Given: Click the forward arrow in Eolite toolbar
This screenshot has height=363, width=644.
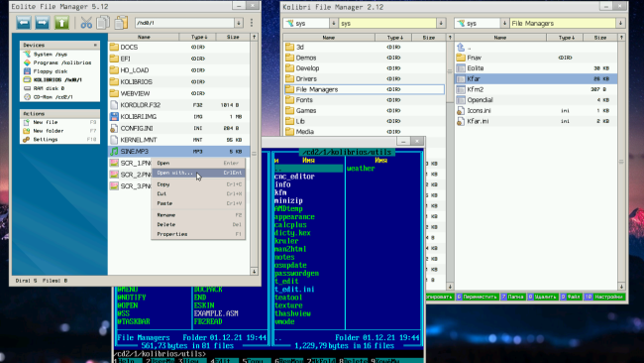Looking at the screenshot, I should click(x=43, y=23).
